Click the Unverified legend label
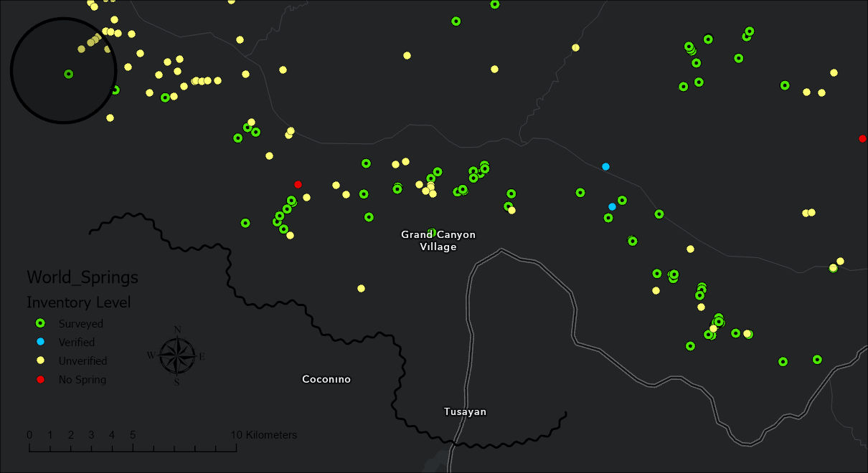868x473 pixels. 82,361
